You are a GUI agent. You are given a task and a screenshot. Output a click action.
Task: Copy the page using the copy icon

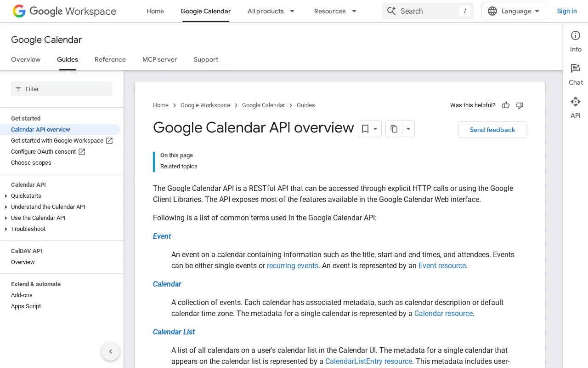tap(394, 129)
